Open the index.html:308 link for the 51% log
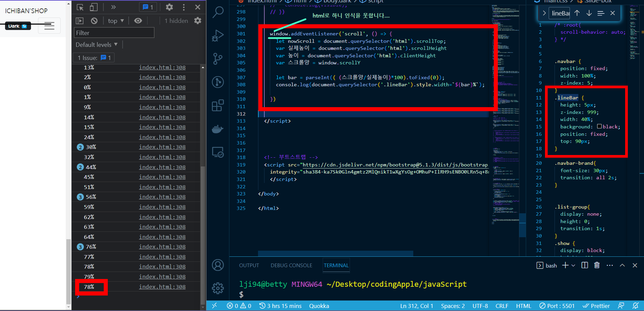Screen dimensions: 644x311 162,187
